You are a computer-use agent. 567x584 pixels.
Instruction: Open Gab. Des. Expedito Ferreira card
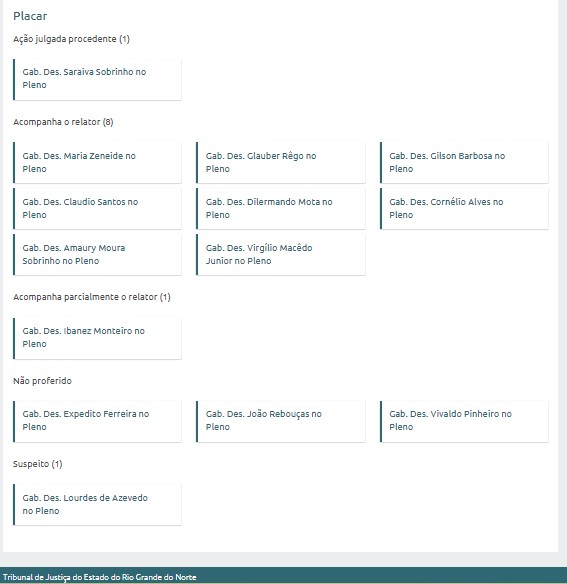[97, 421]
